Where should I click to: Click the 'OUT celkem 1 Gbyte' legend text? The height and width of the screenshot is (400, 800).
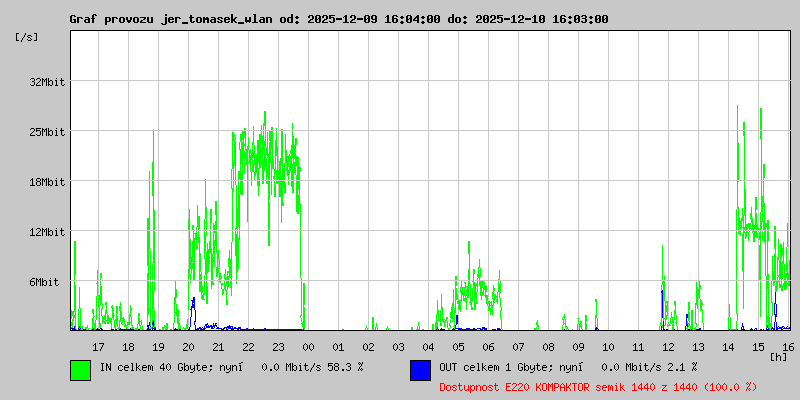pos(494,367)
